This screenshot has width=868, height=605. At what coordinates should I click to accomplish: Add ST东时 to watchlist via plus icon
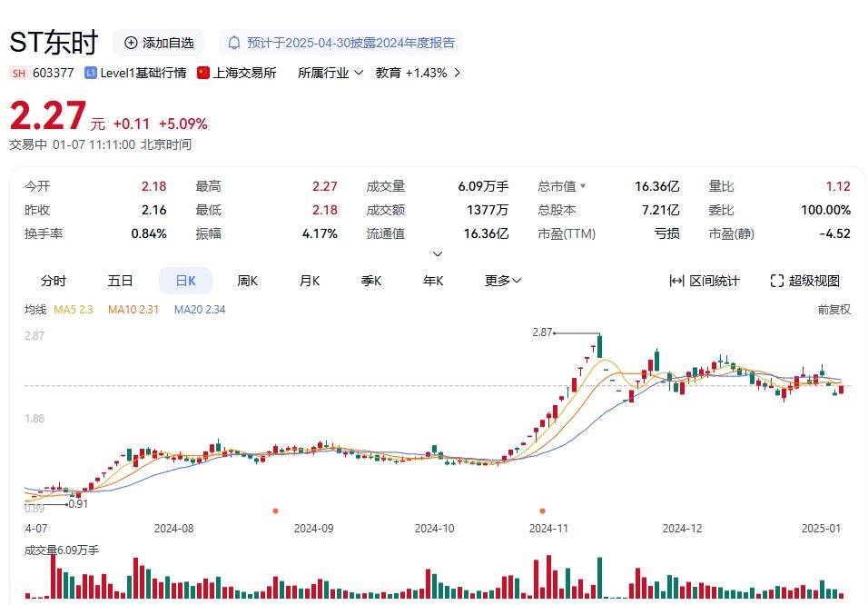(129, 42)
